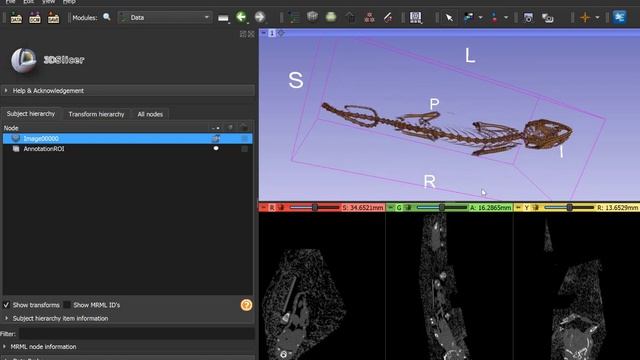Open the Python/extensions blue icon
The height and width of the screenshot is (360, 640).
click(x=619, y=17)
